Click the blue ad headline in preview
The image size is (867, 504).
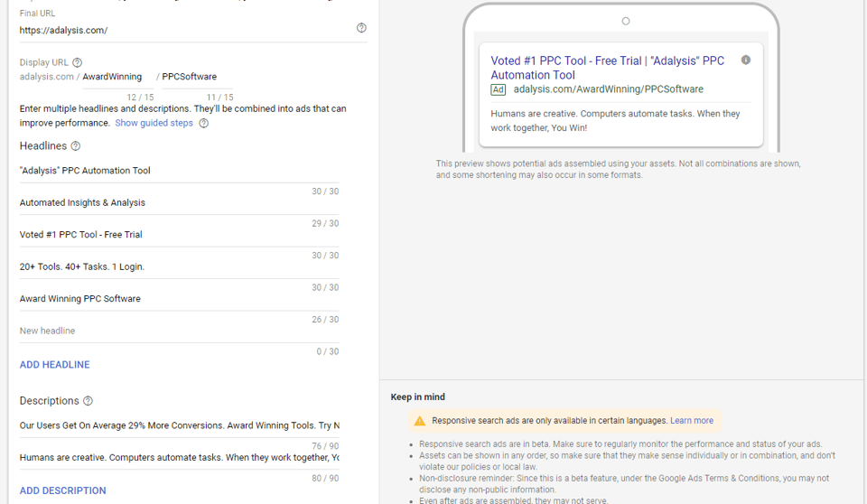pyautogui.click(x=607, y=68)
